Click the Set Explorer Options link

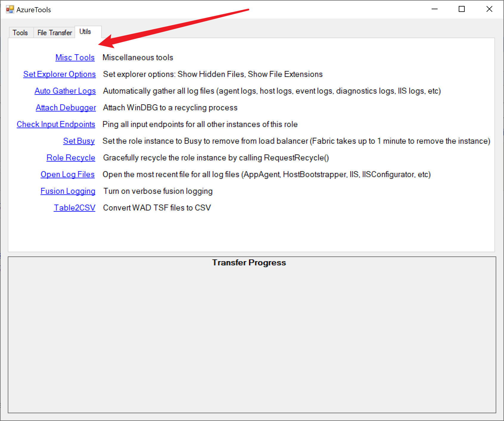[60, 74]
